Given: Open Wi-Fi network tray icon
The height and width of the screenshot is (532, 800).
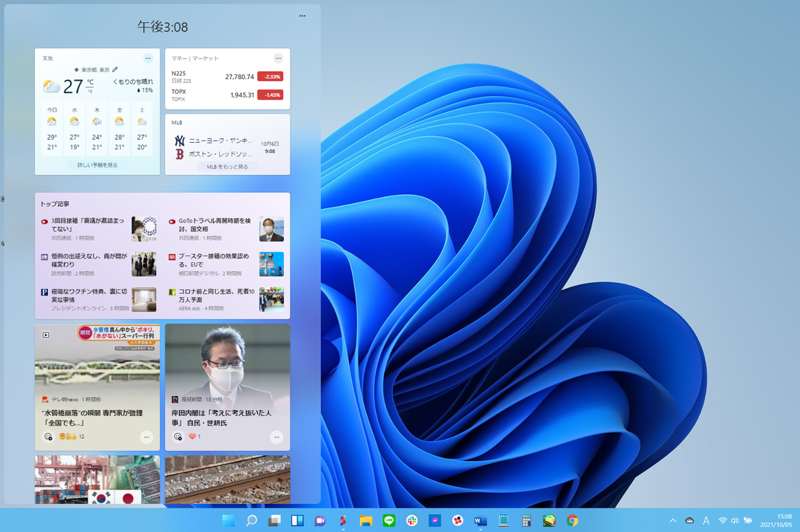Looking at the screenshot, I should [722, 520].
